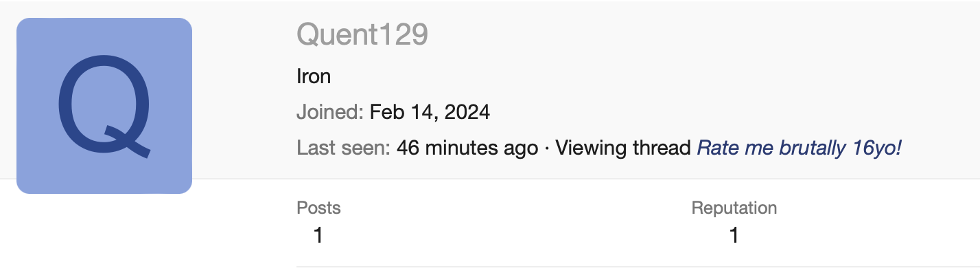
Task: Click the Posts stat label
Action: pyautogui.click(x=318, y=208)
